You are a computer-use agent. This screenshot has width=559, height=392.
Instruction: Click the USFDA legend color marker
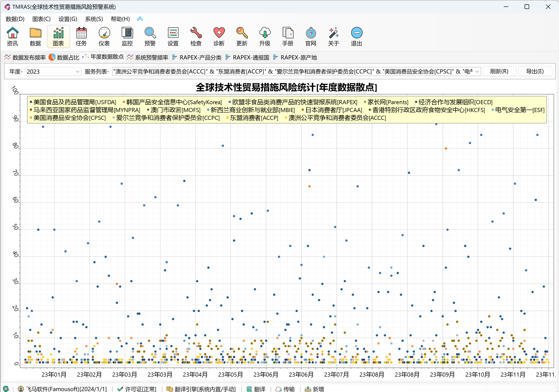pos(31,102)
